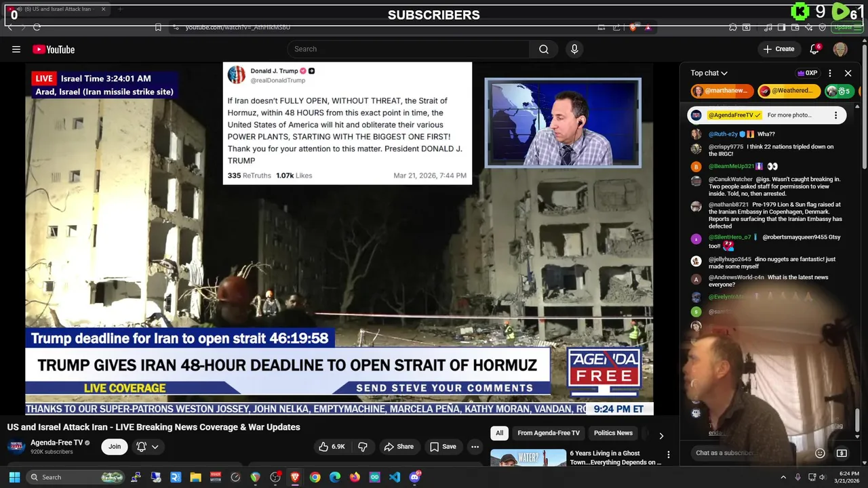This screenshot has width=868, height=488.
Task: Open Agenda-Free TV channel name link
Action: (x=56, y=443)
